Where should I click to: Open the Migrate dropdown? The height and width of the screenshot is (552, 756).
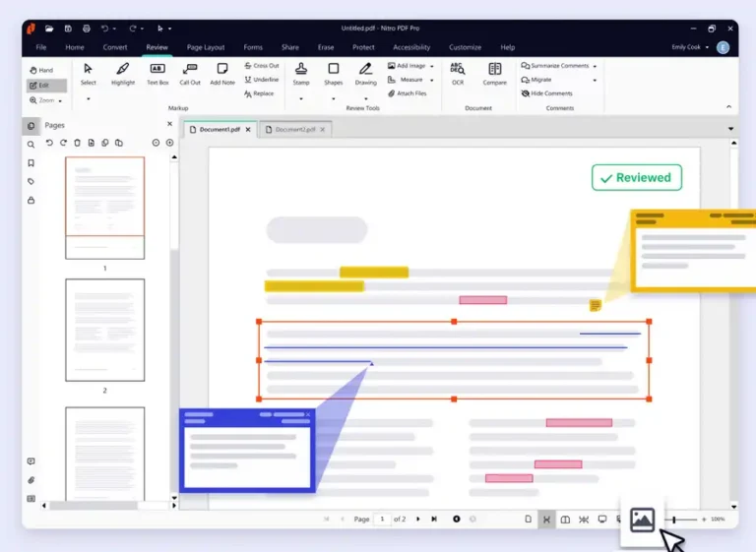(595, 80)
